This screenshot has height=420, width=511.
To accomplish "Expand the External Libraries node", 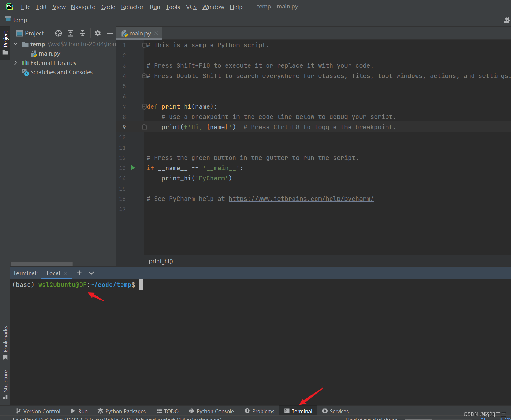I will (x=16, y=63).
